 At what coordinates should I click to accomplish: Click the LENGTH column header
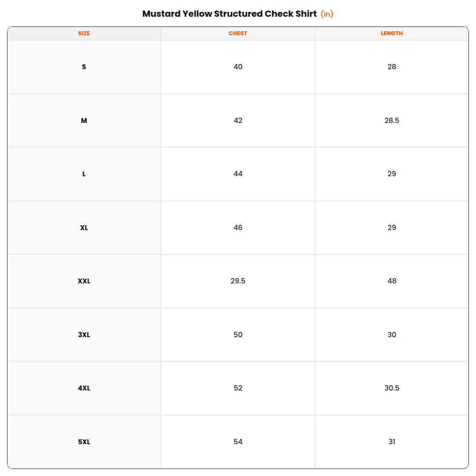click(392, 33)
